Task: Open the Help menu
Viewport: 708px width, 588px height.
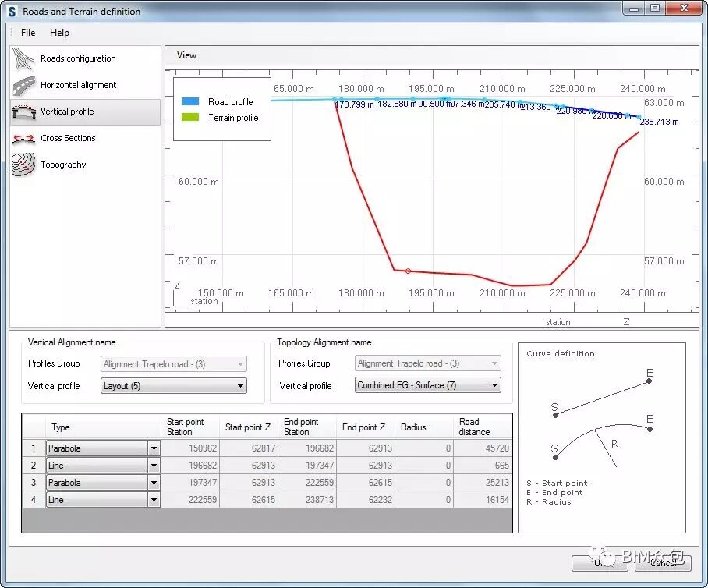Action: pos(59,33)
